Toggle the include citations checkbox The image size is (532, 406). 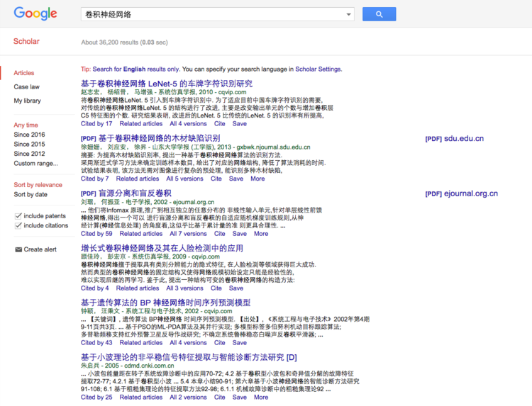tap(18, 225)
